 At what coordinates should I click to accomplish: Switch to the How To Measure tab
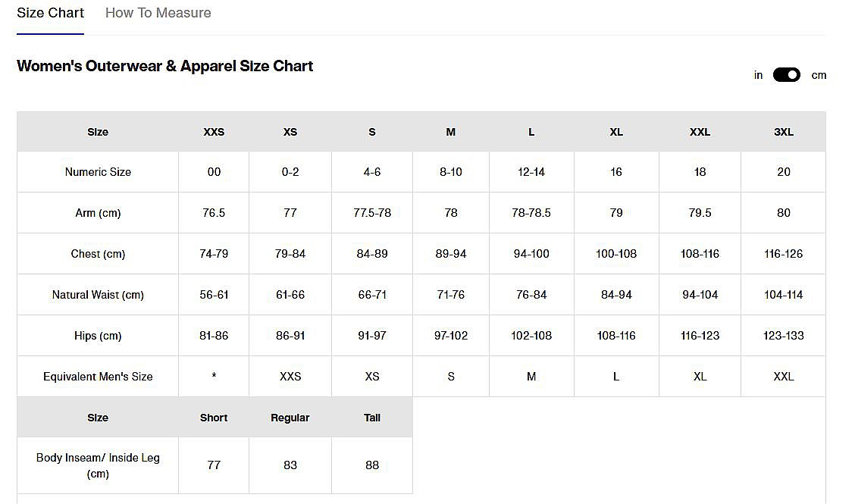[x=158, y=13]
